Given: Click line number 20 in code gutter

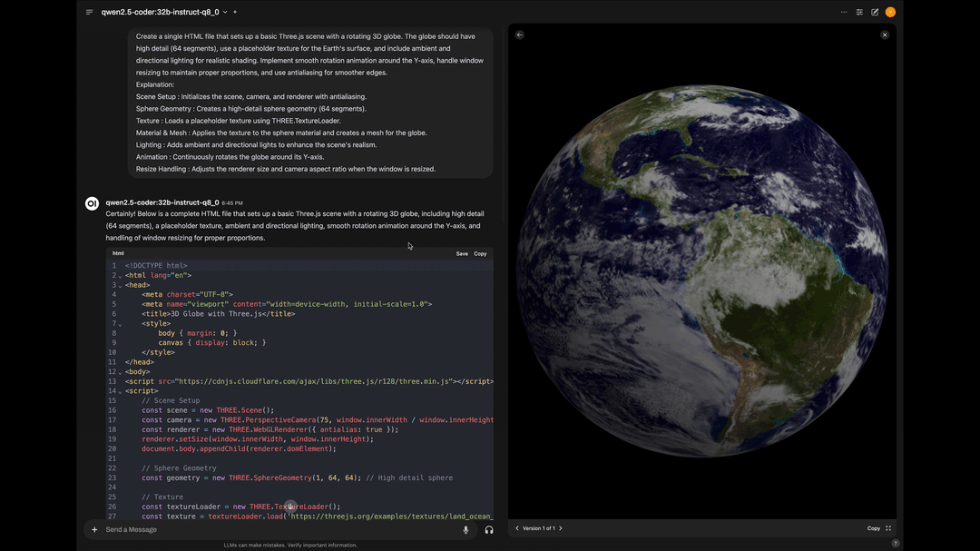Looking at the screenshot, I should click(x=112, y=449).
